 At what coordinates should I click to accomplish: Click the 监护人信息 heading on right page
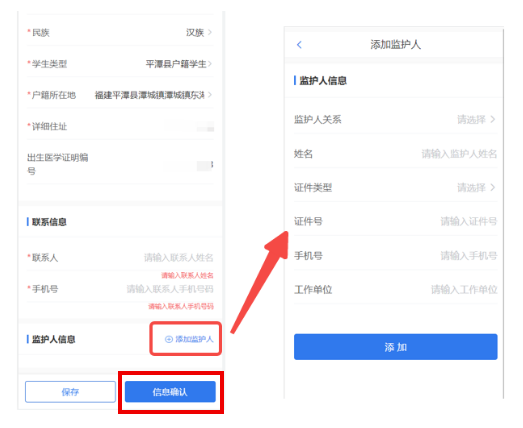323,80
